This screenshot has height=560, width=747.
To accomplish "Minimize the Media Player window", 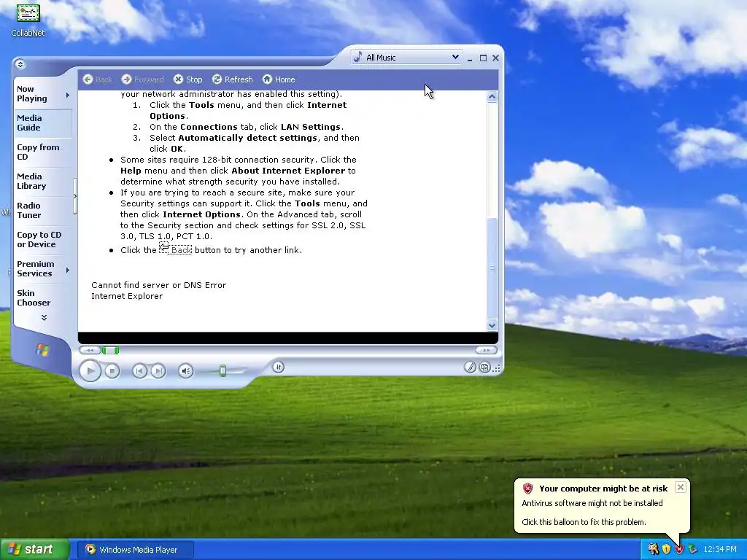I will pos(470,58).
